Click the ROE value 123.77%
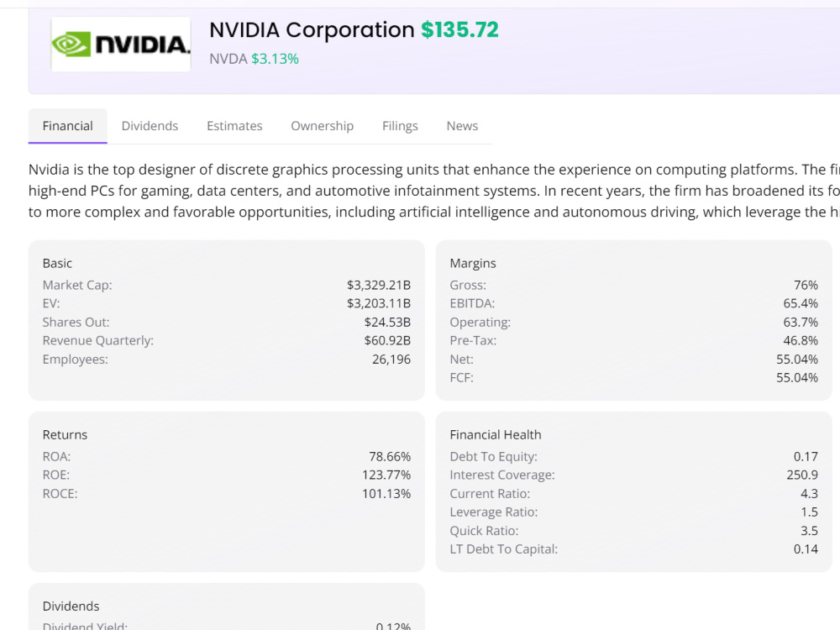 click(x=386, y=475)
